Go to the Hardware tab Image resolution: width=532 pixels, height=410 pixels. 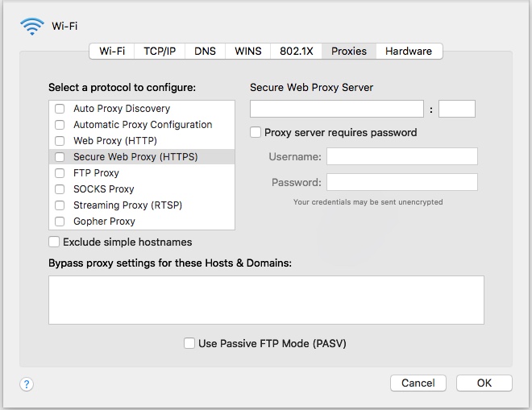click(409, 51)
